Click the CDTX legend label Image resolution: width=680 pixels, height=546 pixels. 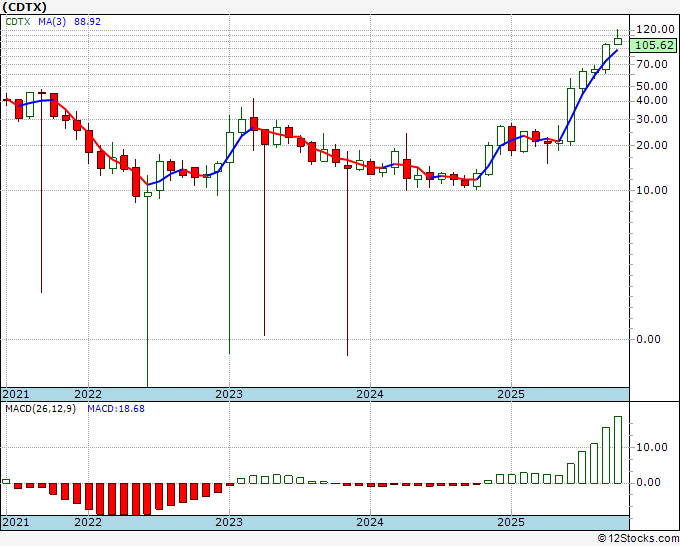(18, 22)
